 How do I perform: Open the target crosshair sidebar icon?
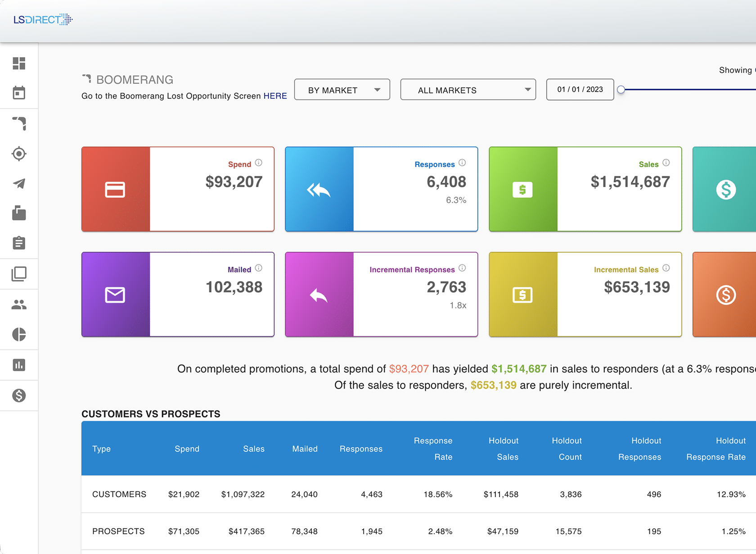(x=19, y=154)
